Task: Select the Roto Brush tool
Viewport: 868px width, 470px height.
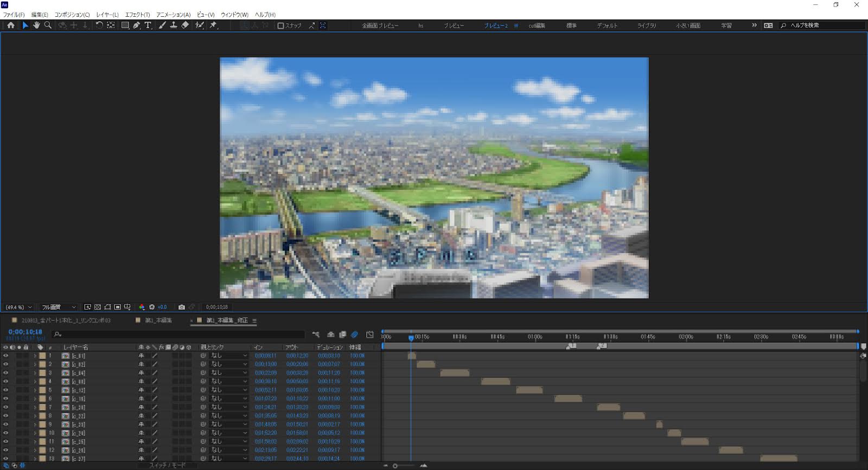Action: coord(200,25)
